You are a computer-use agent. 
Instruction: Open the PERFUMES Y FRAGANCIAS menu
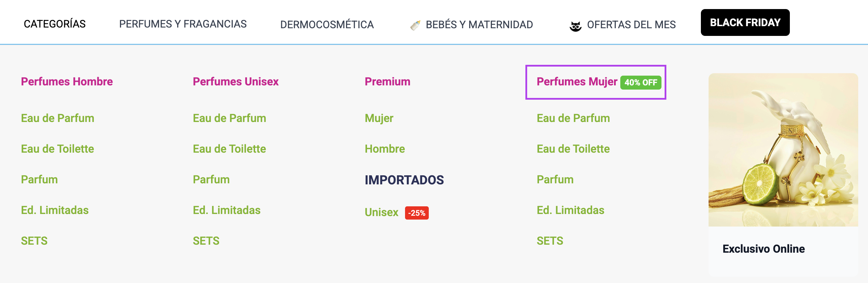[183, 24]
